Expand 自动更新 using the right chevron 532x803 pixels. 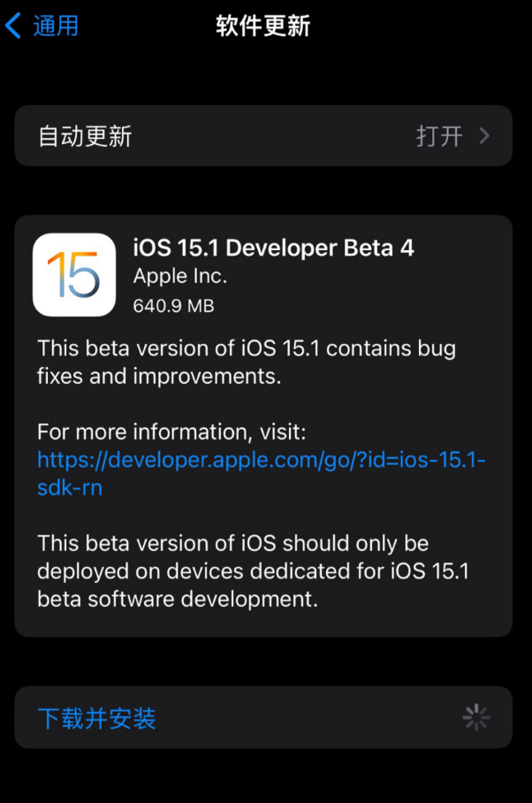(x=483, y=136)
